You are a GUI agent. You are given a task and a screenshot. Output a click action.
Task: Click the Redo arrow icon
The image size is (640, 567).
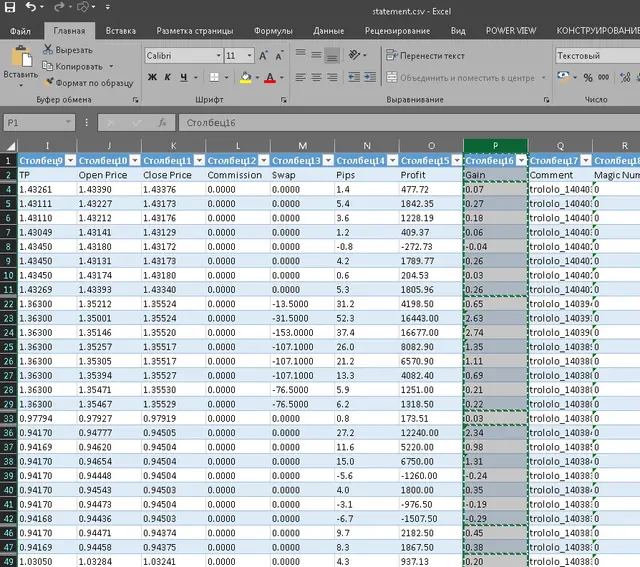[59, 6]
